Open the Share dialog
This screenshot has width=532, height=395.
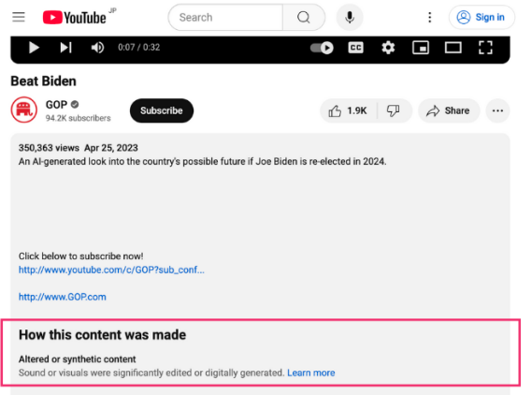pyautogui.click(x=449, y=110)
